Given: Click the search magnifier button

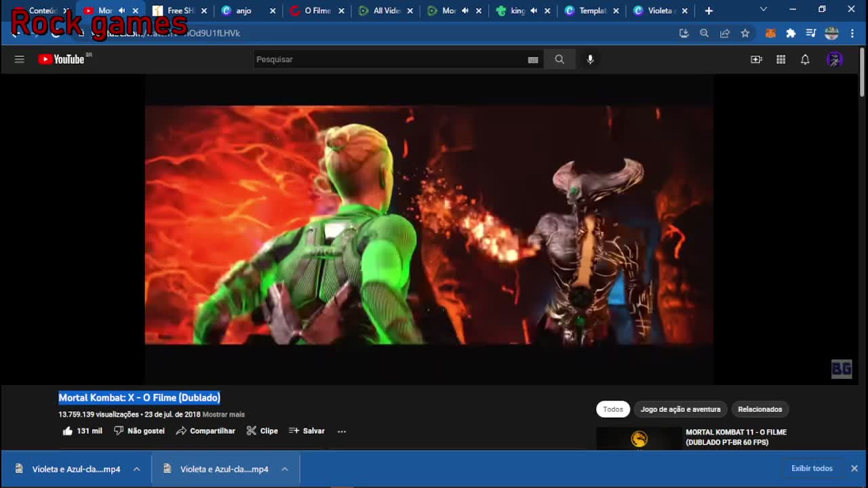Looking at the screenshot, I should 559,60.
